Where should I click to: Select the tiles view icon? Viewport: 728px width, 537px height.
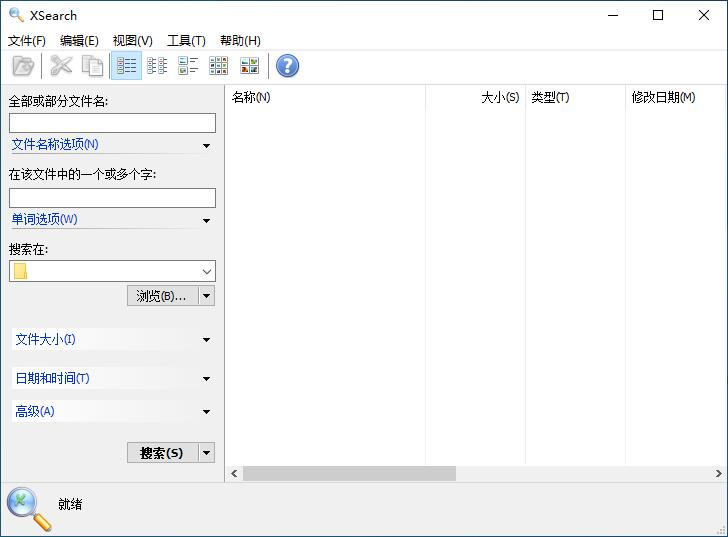[188, 66]
